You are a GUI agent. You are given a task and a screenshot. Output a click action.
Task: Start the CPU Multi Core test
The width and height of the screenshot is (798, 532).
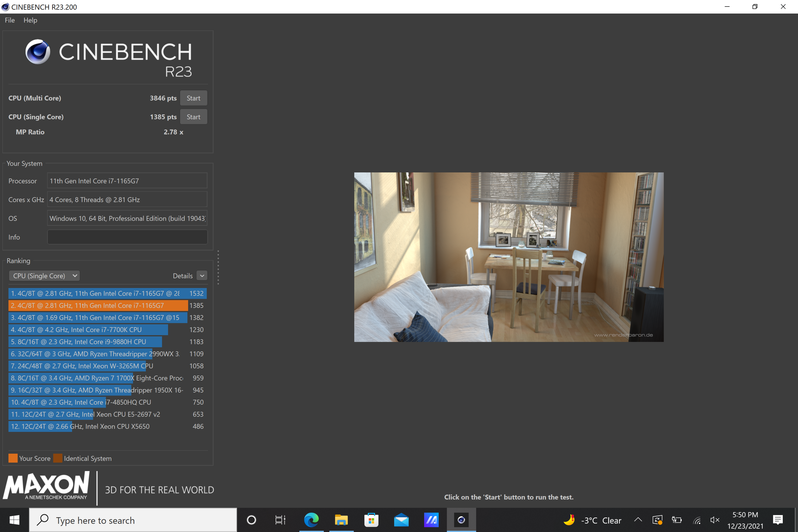(193, 98)
